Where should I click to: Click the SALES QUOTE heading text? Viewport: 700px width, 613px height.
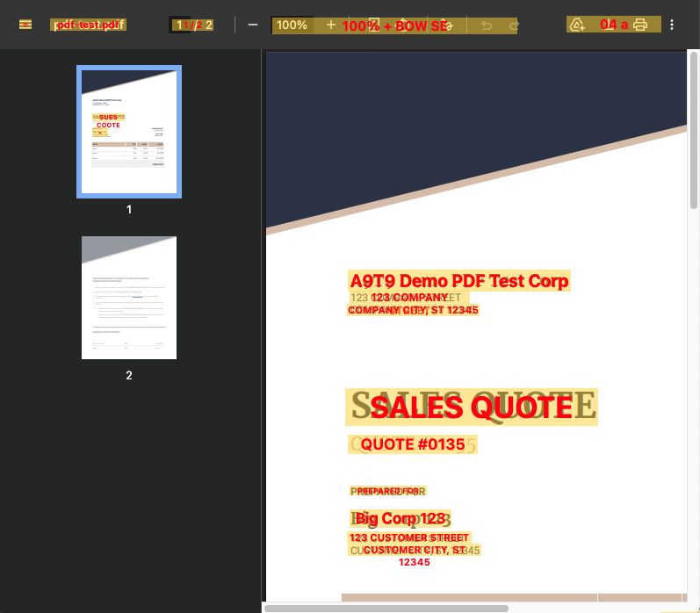tap(472, 407)
